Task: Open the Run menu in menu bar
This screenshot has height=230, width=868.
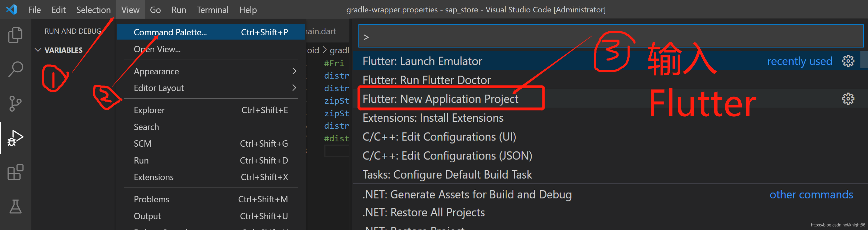Action: pyautogui.click(x=179, y=10)
